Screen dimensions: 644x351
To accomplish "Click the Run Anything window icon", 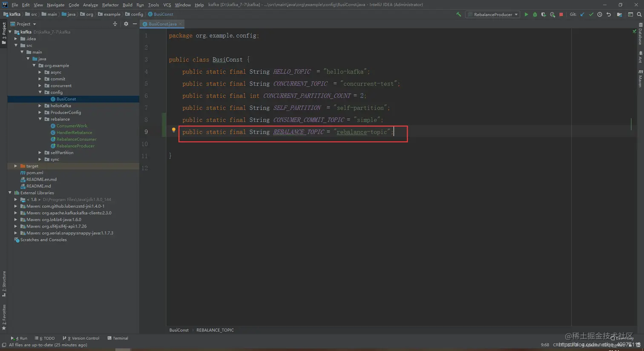I will pyautogui.click(x=631, y=14).
